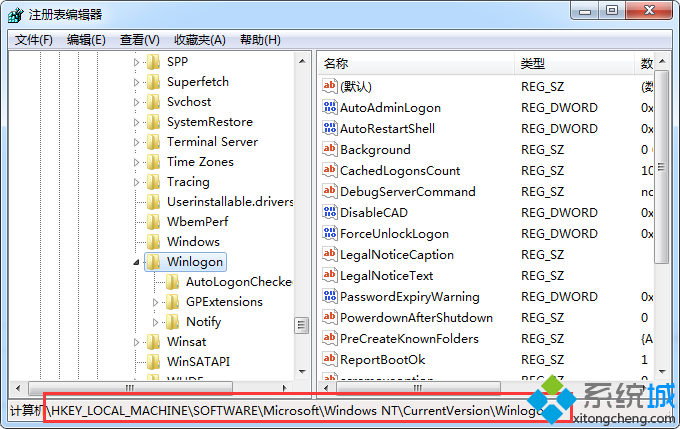Image resolution: width=680 pixels, height=429 pixels.
Task: Expand the GPExtensions subkey
Action: (155, 302)
